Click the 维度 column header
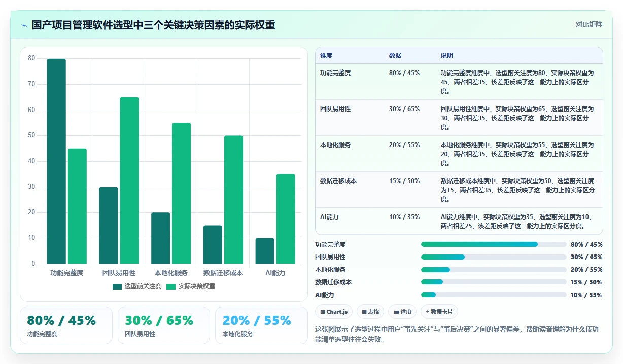This screenshot has height=364, width=623. point(326,56)
